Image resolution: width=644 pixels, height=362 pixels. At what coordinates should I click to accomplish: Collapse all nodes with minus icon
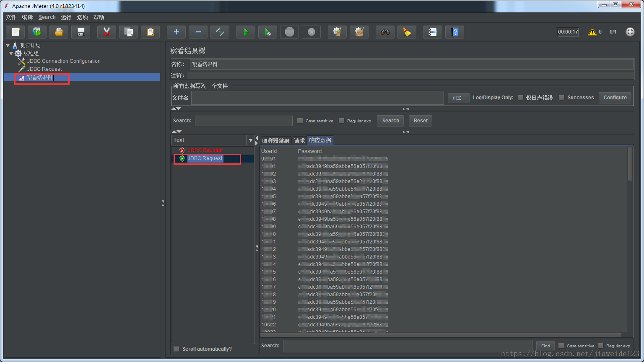click(198, 32)
